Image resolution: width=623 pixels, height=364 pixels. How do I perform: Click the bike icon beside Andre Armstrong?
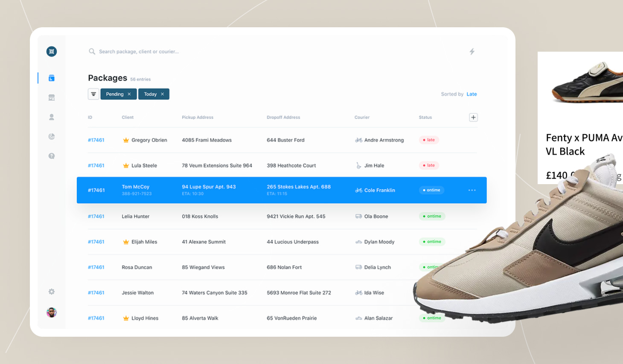pos(359,140)
